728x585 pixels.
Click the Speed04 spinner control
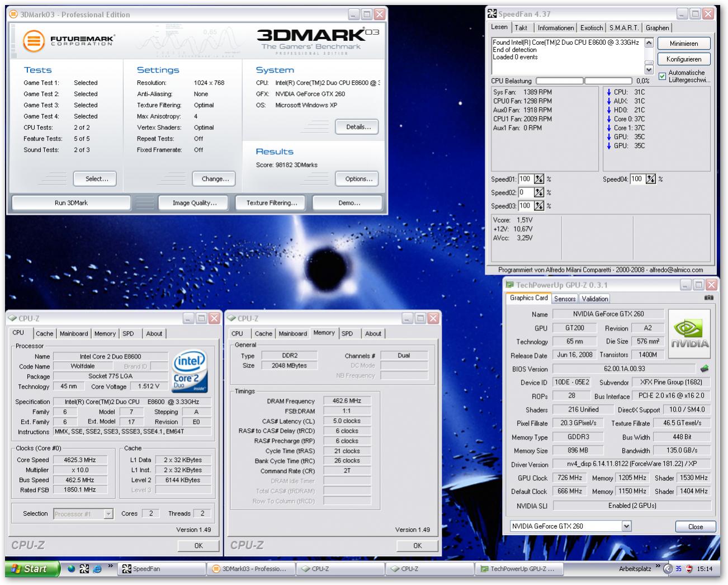click(x=650, y=179)
